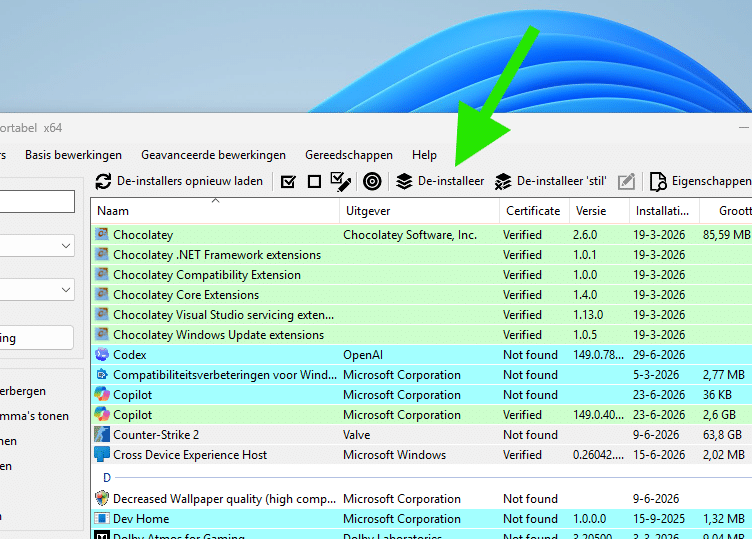Click the De-installeer toolbar button
Viewport: 752px width, 539px height.
(x=440, y=181)
